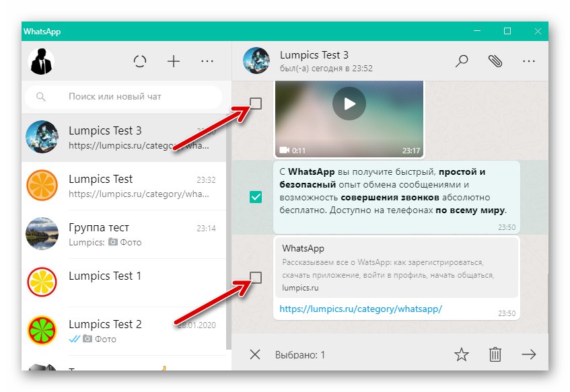Screen dimensions: 570x392
Task: Play the 0:11 video message
Action: [349, 104]
